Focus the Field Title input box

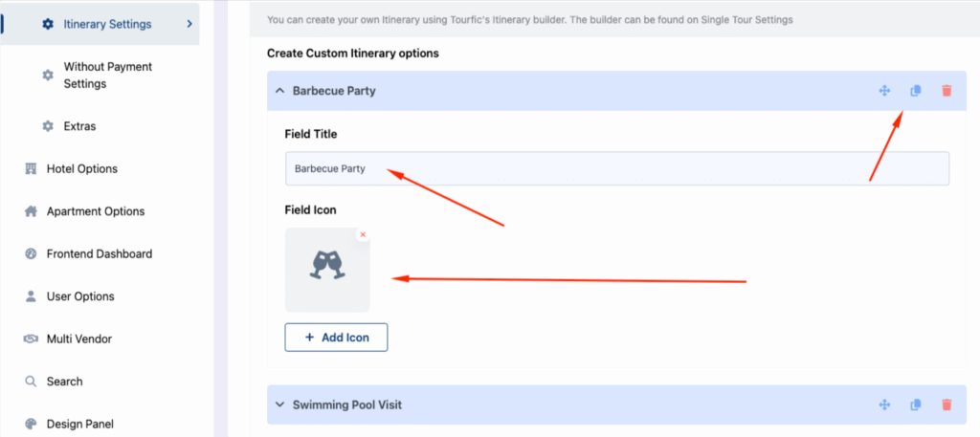pos(617,168)
